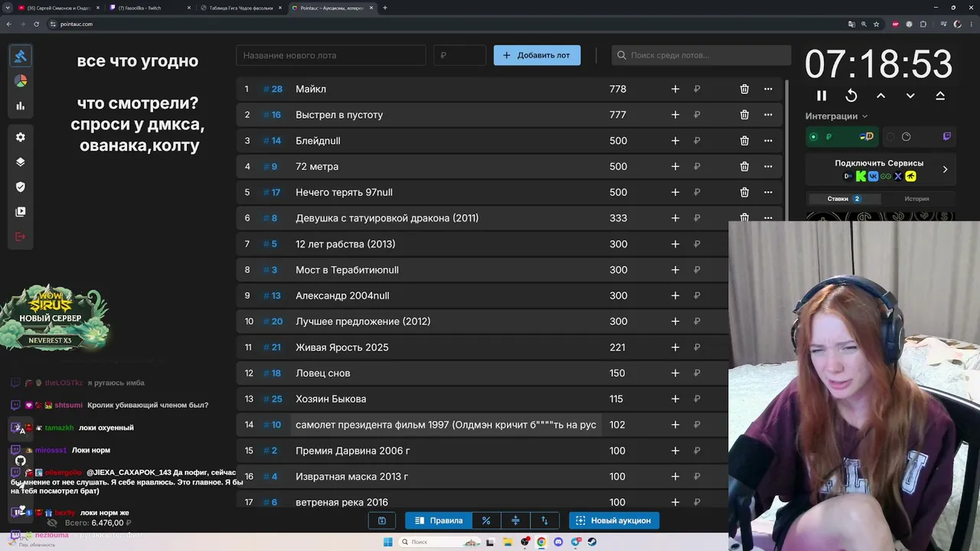Click the red logout icon in sidebar
The image size is (980, 551).
pos(21,236)
